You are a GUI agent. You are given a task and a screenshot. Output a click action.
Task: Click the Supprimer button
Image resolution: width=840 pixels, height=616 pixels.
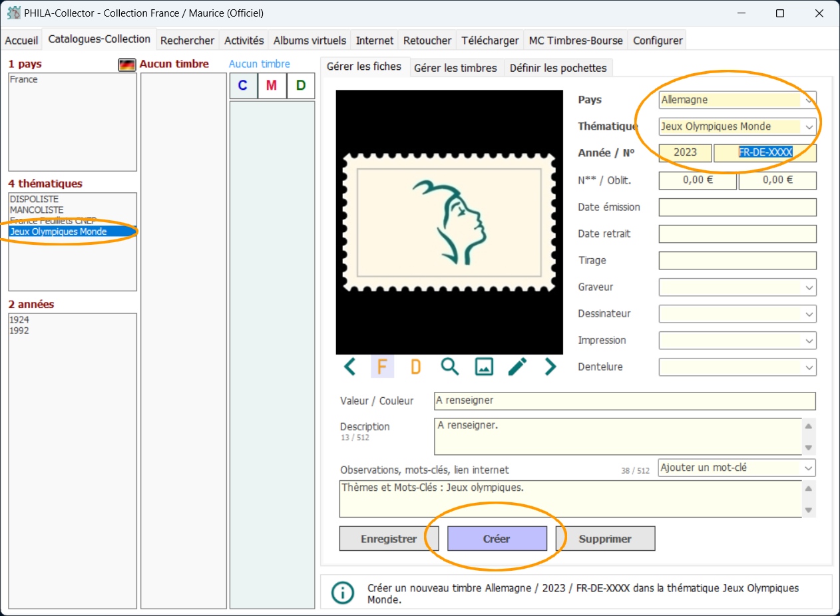(x=605, y=539)
